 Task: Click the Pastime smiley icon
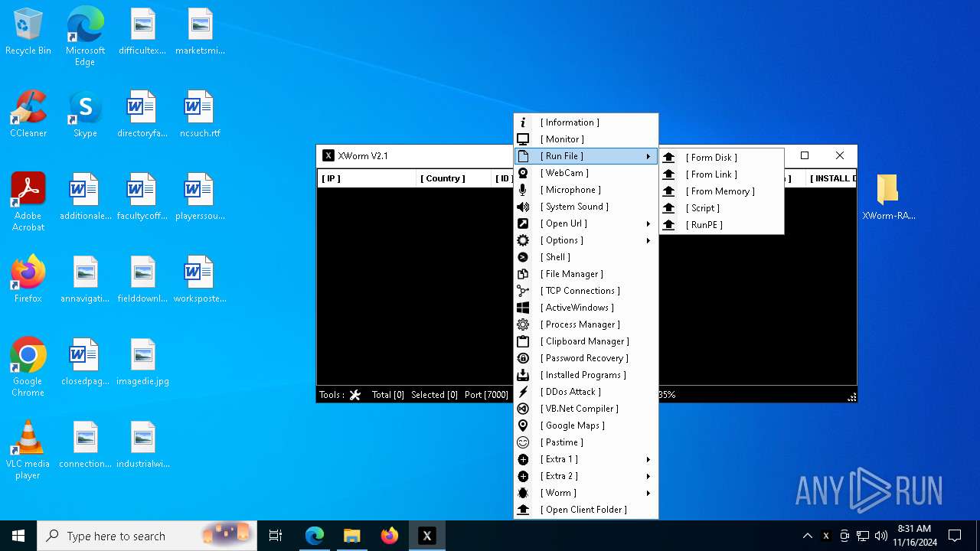[x=523, y=442]
